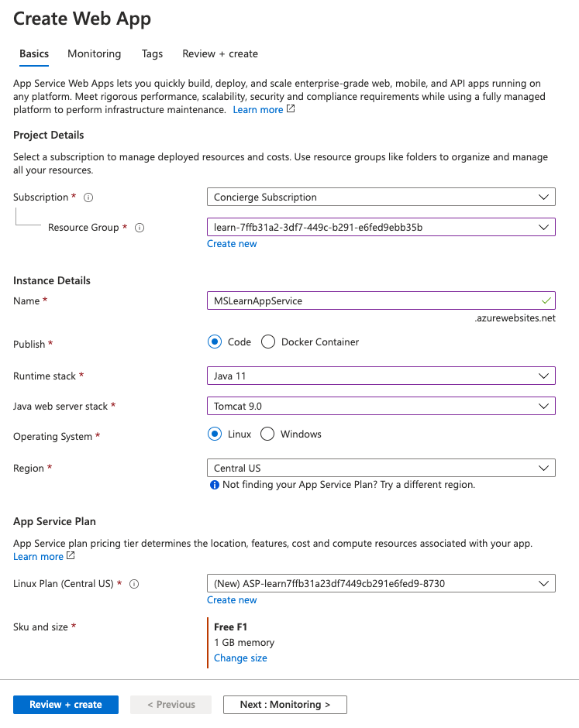Choose Linux as the operating system
This screenshot has height=728, width=579.
click(215, 434)
